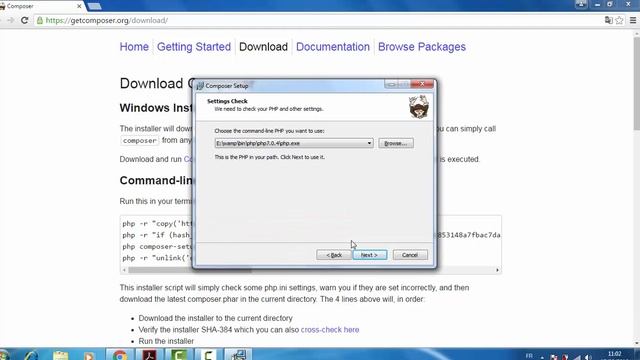Click the Composer conductor logo image
Screen dimensions: 640x360
[419, 107]
